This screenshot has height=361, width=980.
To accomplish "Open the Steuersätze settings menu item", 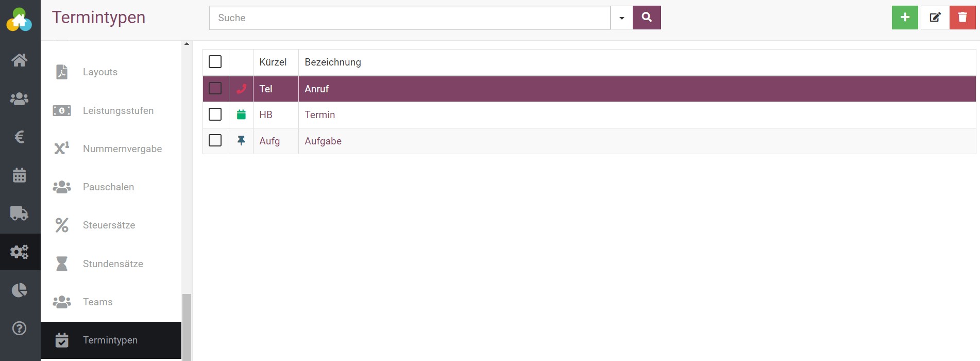I will click(109, 225).
